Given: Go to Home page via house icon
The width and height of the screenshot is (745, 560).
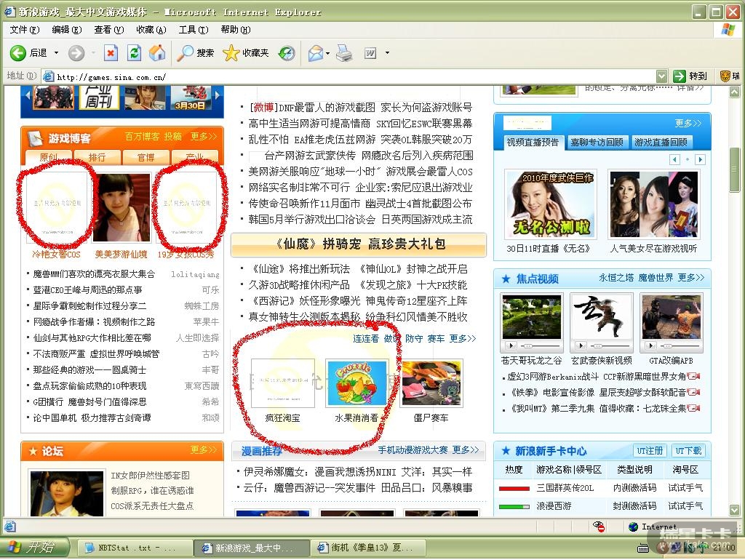Looking at the screenshot, I should coord(157,52).
